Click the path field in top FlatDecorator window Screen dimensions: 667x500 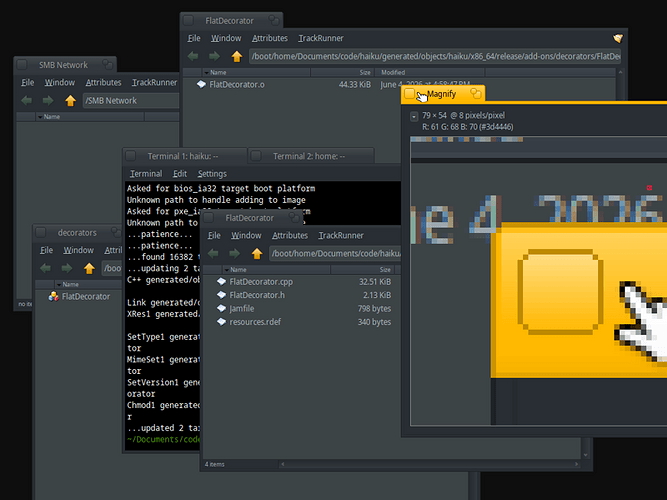435,56
